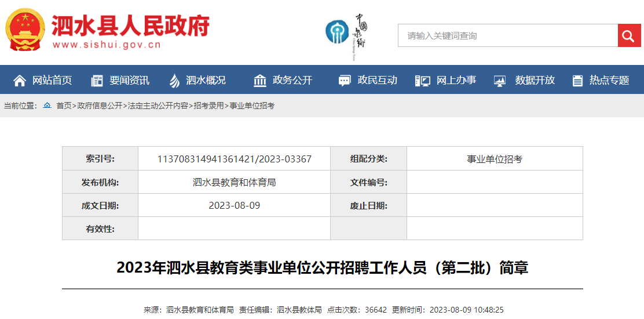Open the 要闻资讯 menu item
Viewport: 644px width, 319px height.
[x=129, y=80]
